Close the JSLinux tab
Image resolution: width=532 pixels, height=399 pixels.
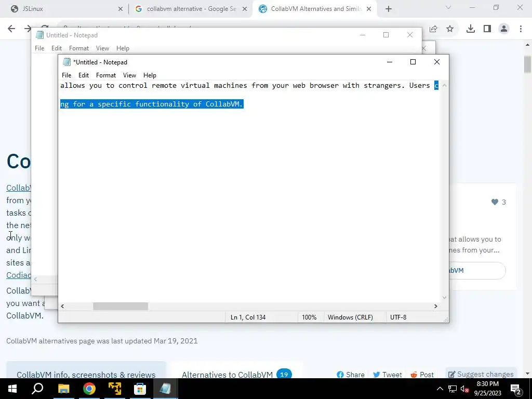point(121,9)
